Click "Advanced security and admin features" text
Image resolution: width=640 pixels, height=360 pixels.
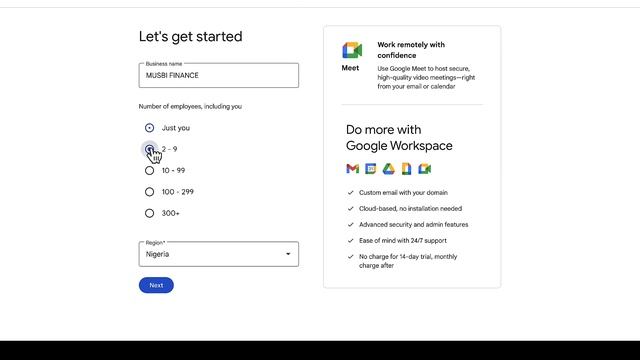pos(413,224)
